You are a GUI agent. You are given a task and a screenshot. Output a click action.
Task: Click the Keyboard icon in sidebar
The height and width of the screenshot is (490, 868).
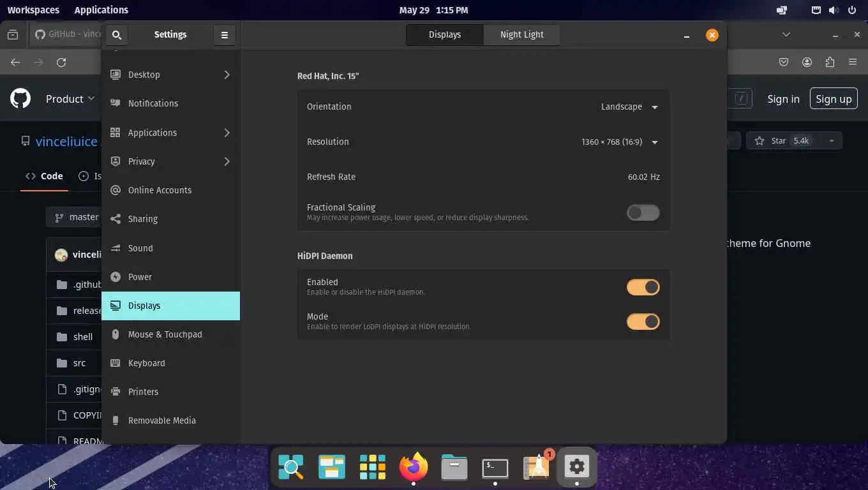pos(116,363)
